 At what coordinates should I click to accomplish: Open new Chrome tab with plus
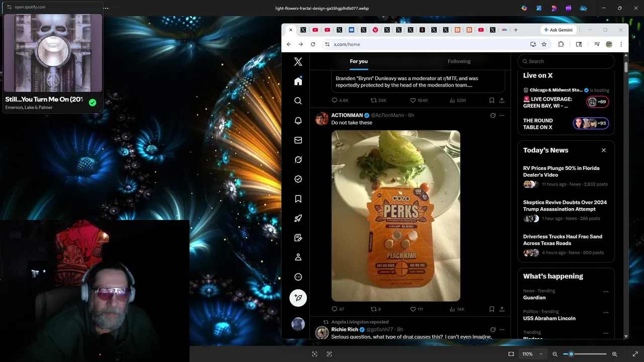516,30
